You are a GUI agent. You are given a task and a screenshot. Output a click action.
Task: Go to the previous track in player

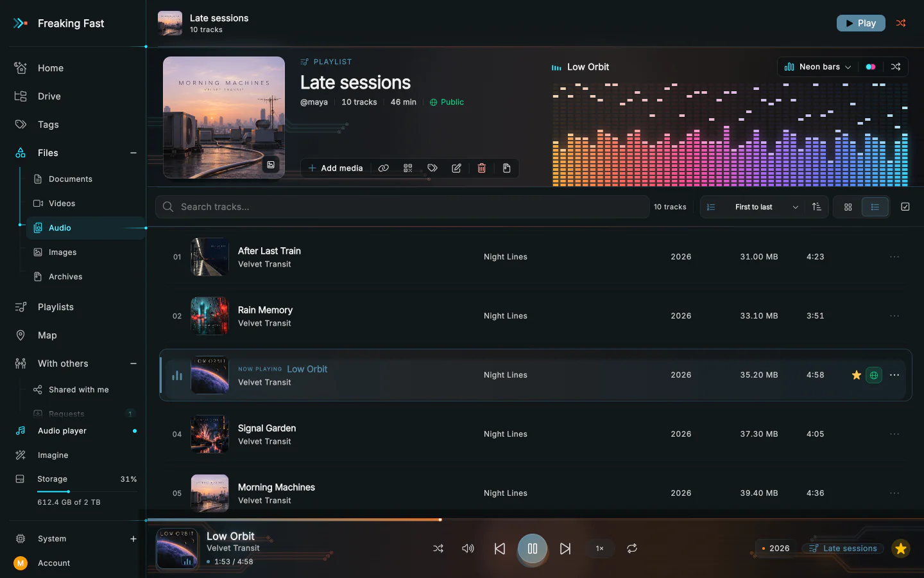pos(500,548)
